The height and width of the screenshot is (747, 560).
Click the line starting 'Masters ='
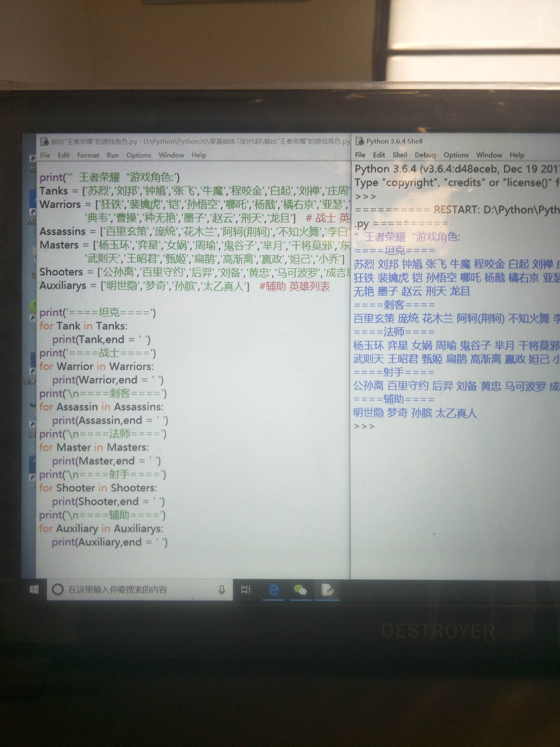pos(194,245)
